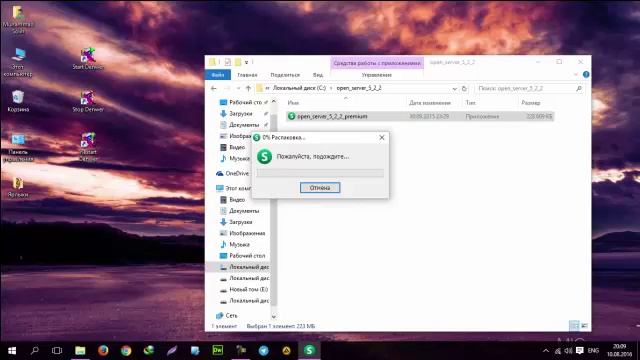The image size is (640, 360).
Task: Open the Корзина recycle bin on the desktop
Action: click(18, 101)
